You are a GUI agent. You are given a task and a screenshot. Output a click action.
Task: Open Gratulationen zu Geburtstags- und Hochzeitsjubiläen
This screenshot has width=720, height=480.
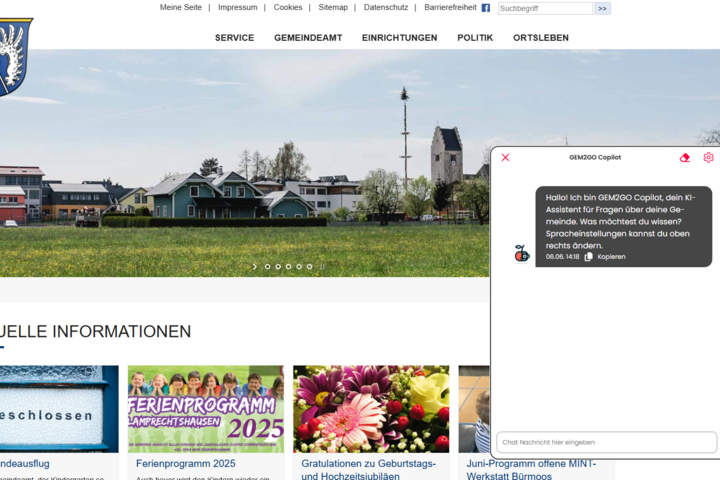coord(369,469)
